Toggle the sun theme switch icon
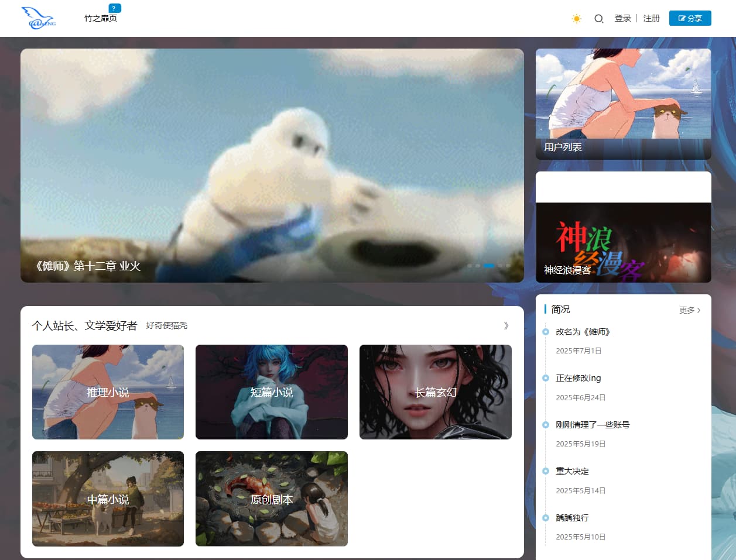 (x=576, y=19)
